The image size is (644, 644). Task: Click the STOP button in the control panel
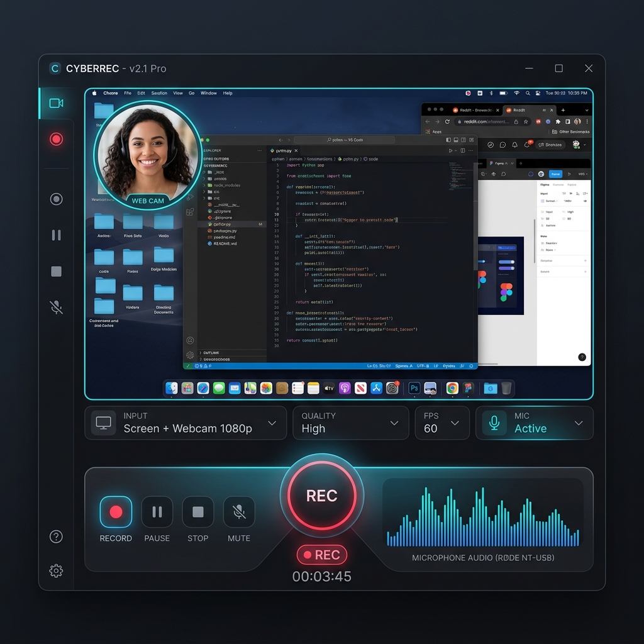[x=198, y=512]
